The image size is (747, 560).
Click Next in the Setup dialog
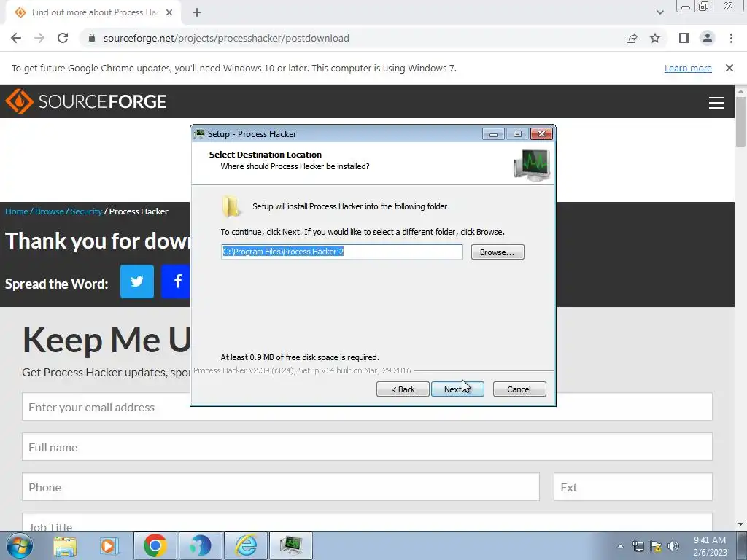pos(457,389)
